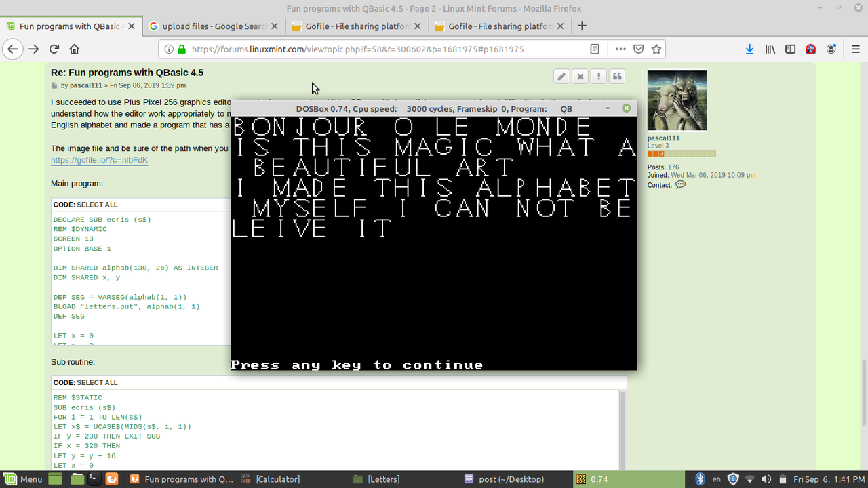Screen dimensions: 868x488
Task: Switch to upload files Google Search tab
Action: click(213, 26)
